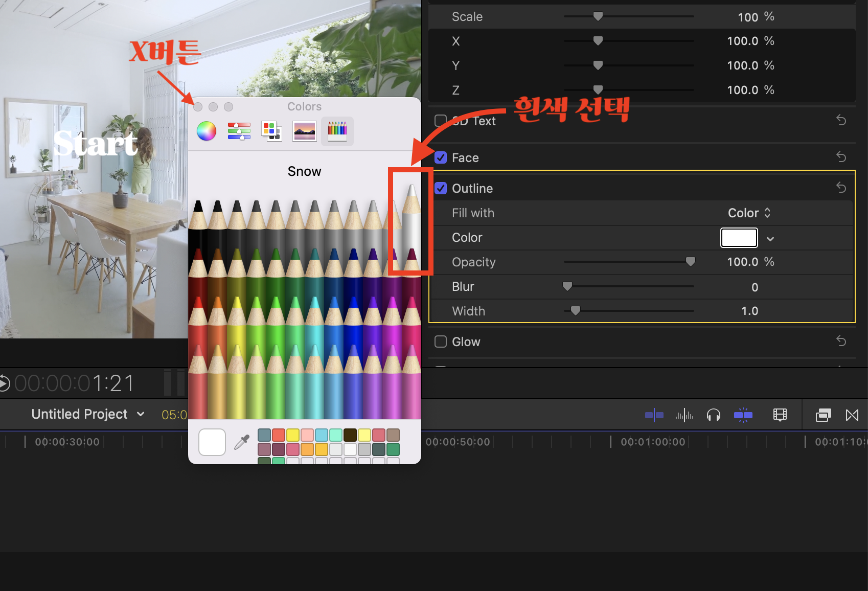Solo selected clips with headphones icon

(713, 415)
